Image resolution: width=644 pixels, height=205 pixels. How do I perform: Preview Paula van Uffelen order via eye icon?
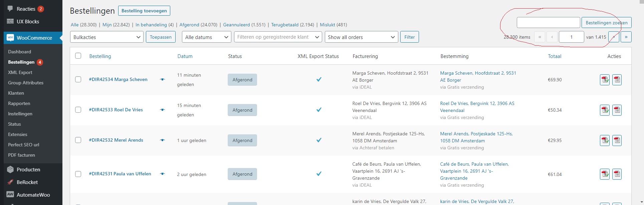[x=163, y=174]
